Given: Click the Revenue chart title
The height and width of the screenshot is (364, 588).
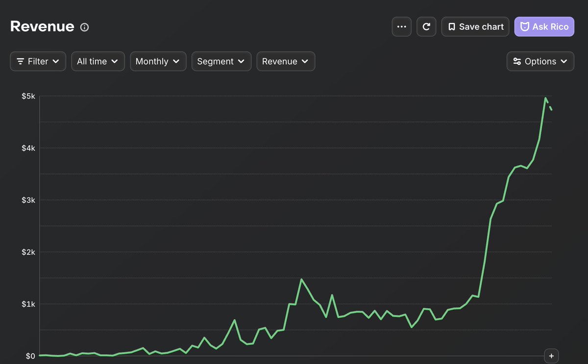Looking at the screenshot, I should (42, 26).
